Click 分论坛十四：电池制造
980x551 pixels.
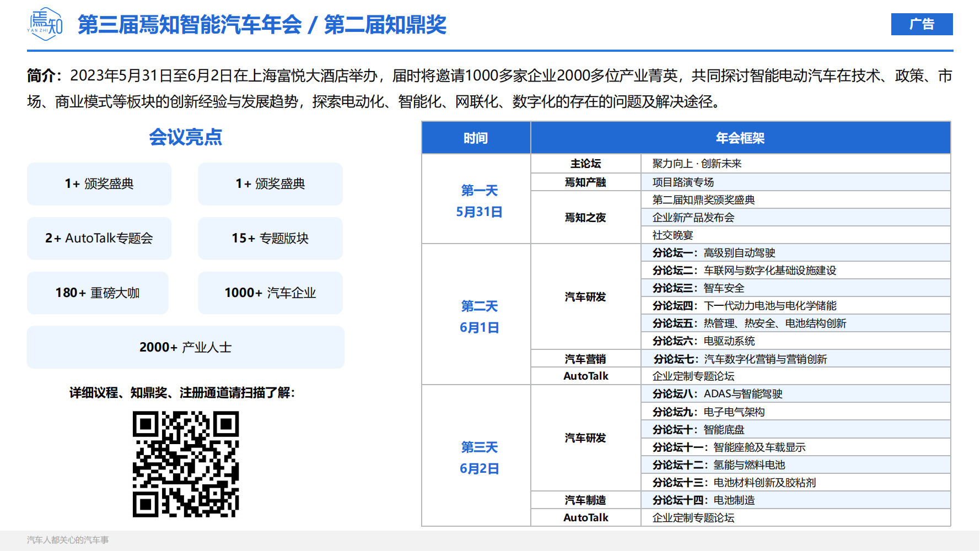click(796, 500)
